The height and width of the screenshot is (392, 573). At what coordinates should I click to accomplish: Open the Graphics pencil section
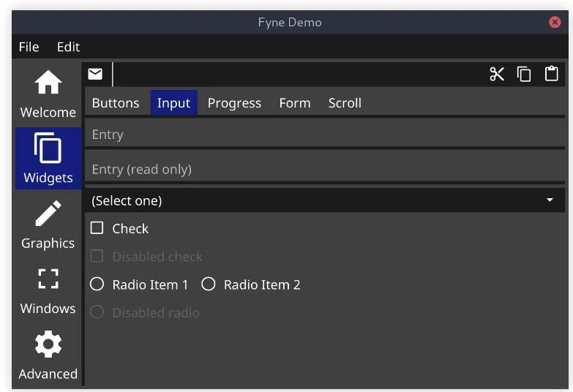[48, 225]
